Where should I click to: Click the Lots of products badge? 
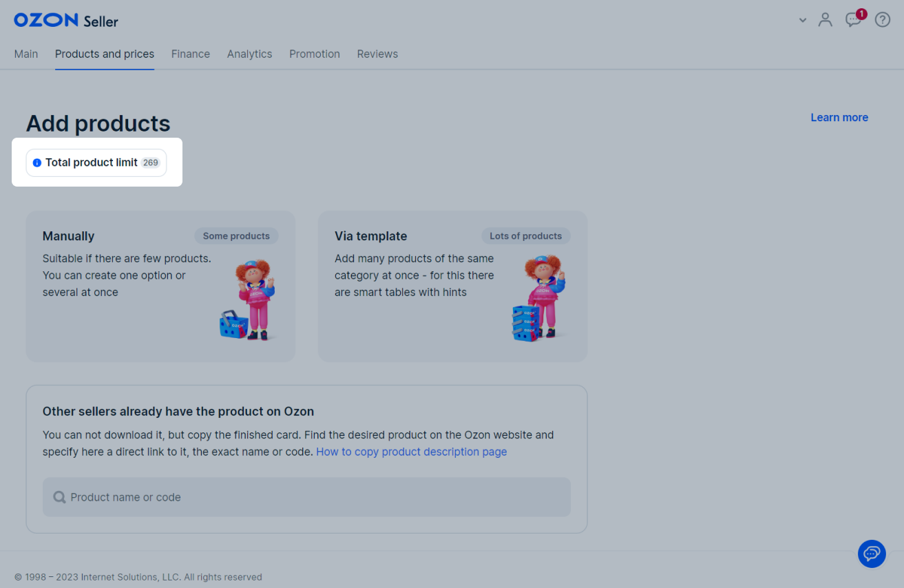525,235
